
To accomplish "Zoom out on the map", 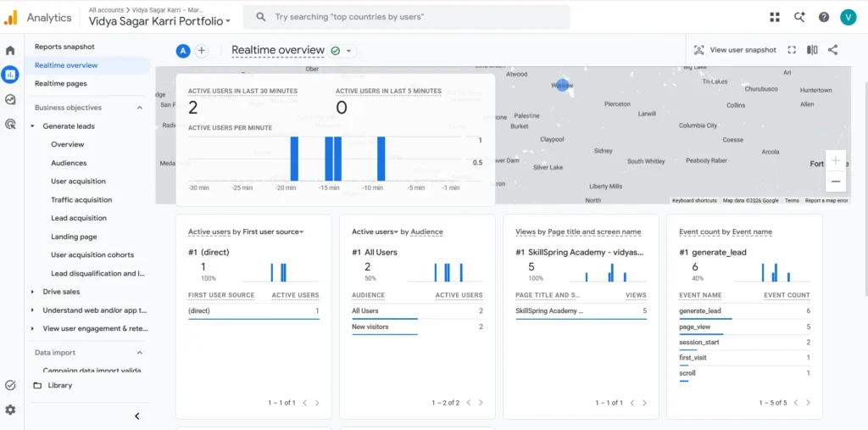I will (x=835, y=181).
